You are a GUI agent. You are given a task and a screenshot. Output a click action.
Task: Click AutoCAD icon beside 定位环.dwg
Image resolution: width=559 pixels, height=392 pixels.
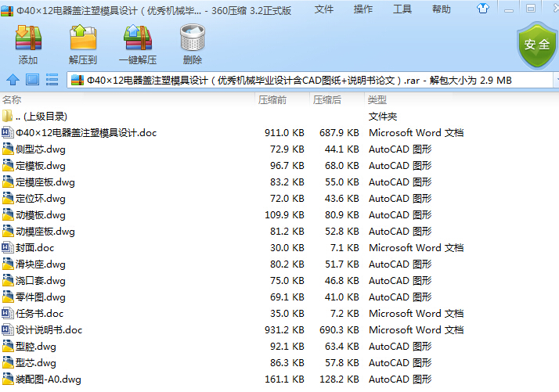click(8, 198)
